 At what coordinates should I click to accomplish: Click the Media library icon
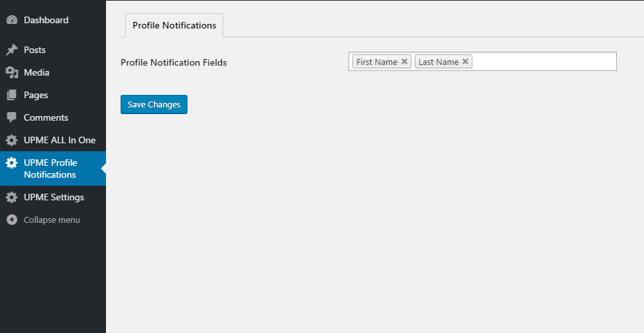point(12,72)
